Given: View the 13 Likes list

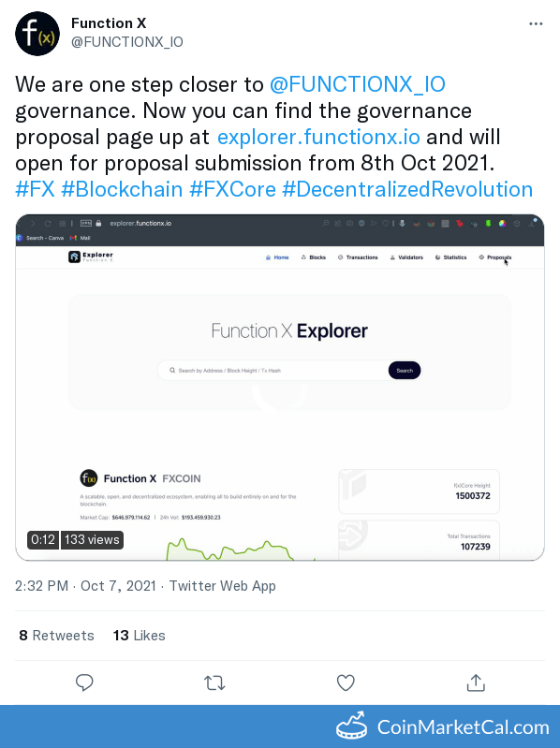Looking at the screenshot, I should [x=139, y=636].
